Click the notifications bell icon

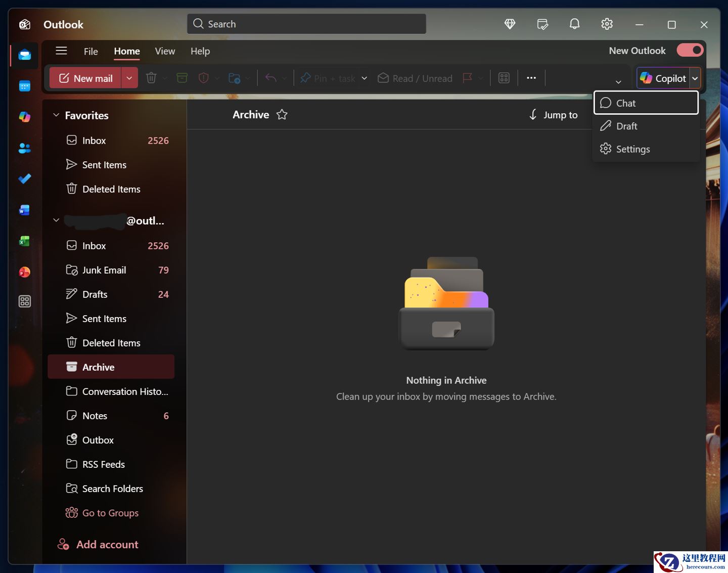click(574, 24)
